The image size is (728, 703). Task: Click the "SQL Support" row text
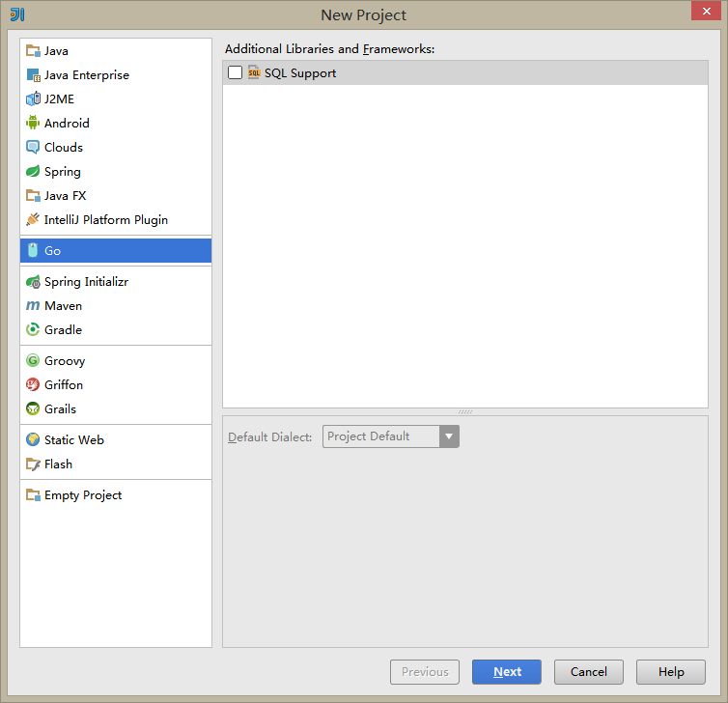click(300, 72)
